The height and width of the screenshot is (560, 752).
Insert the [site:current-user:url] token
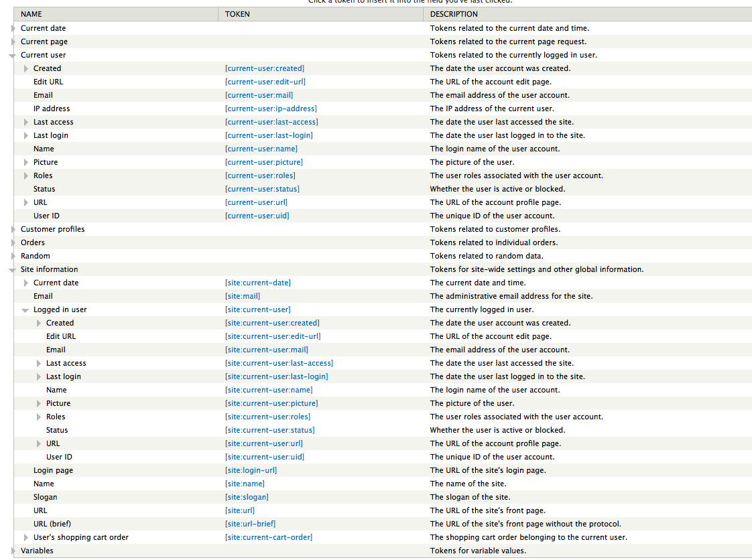[x=264, y=444]
